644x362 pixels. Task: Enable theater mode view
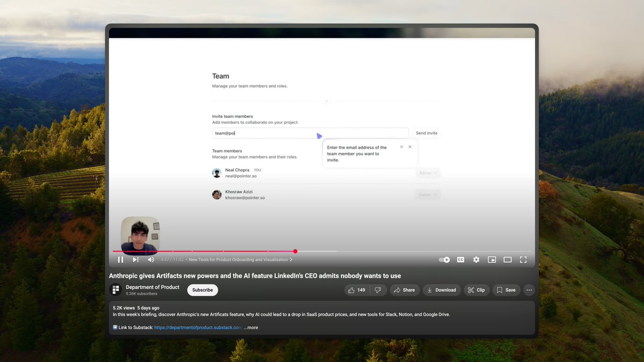coord(507,260)
